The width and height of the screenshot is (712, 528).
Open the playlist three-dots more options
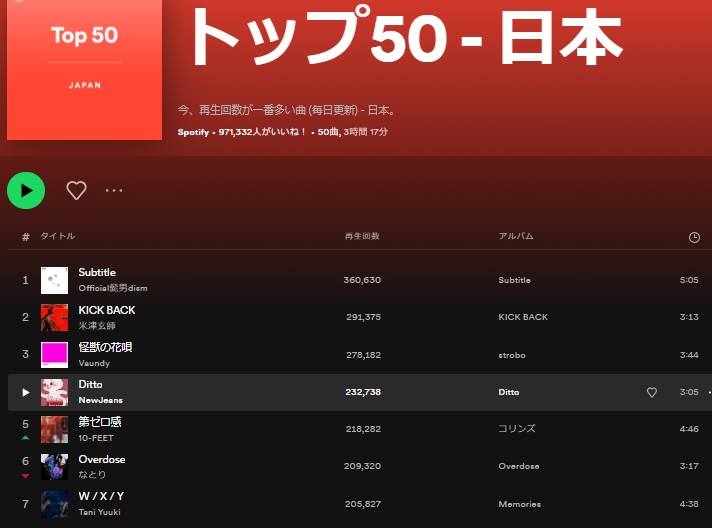pyautogui.click(x=114, y=190)
